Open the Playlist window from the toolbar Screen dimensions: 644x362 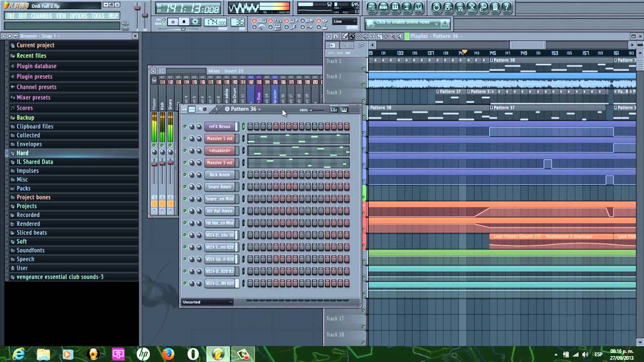(371, 8)
